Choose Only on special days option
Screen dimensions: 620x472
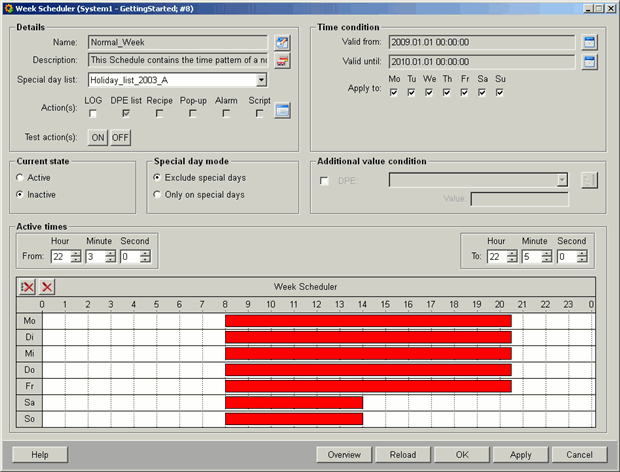[157, 194]
